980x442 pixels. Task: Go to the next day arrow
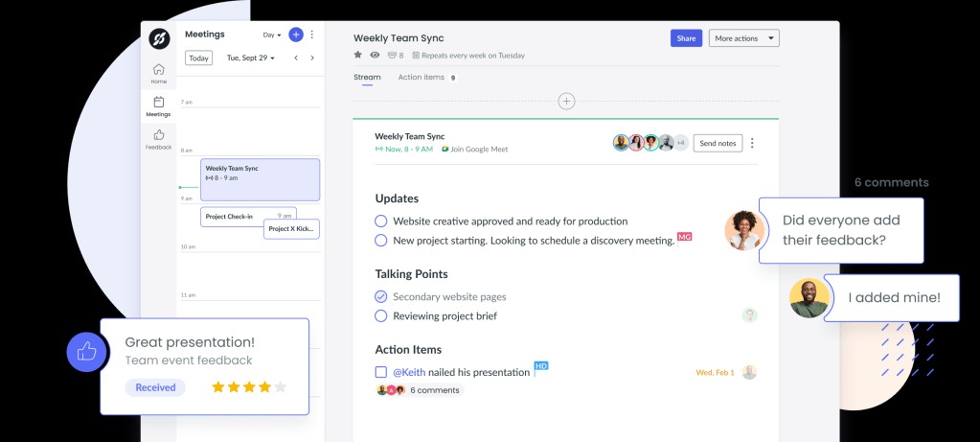click(x=312, y=58)
